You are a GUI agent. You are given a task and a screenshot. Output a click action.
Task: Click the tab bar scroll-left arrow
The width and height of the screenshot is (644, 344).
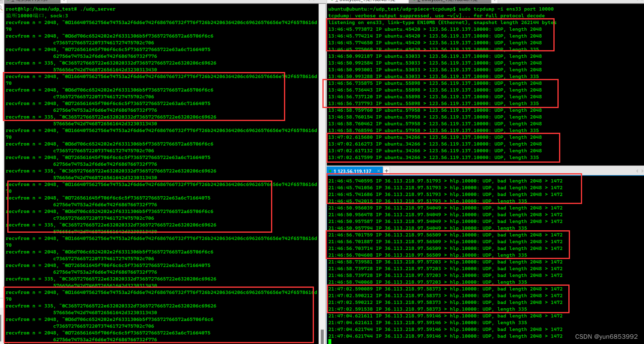(638, 171)
